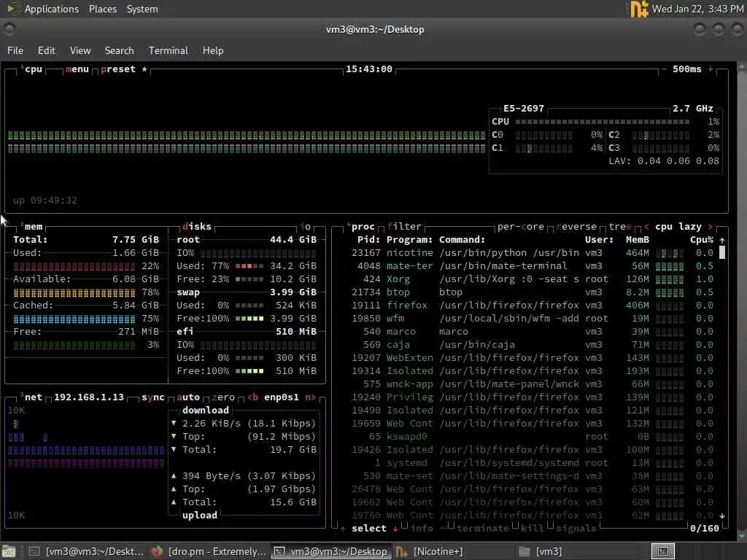Click the terminate button in proc footer

coord(483,529)
